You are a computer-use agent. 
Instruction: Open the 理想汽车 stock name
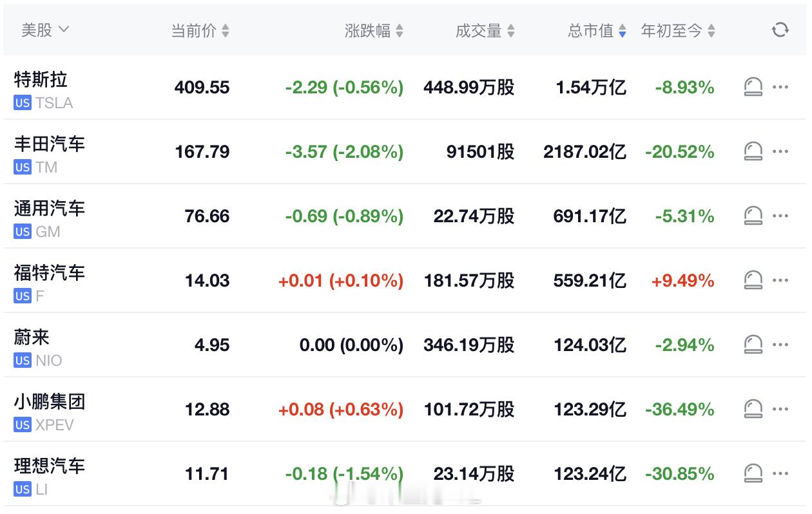tap(50, 466)
